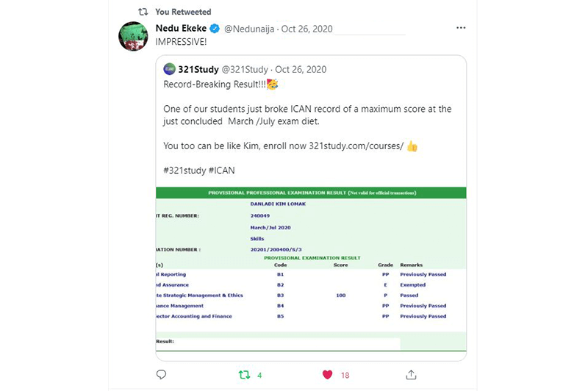Screen dimensions: 588x391
Task: Click Nedu Ekeke's profile avatar
Action: coord(133,36)
